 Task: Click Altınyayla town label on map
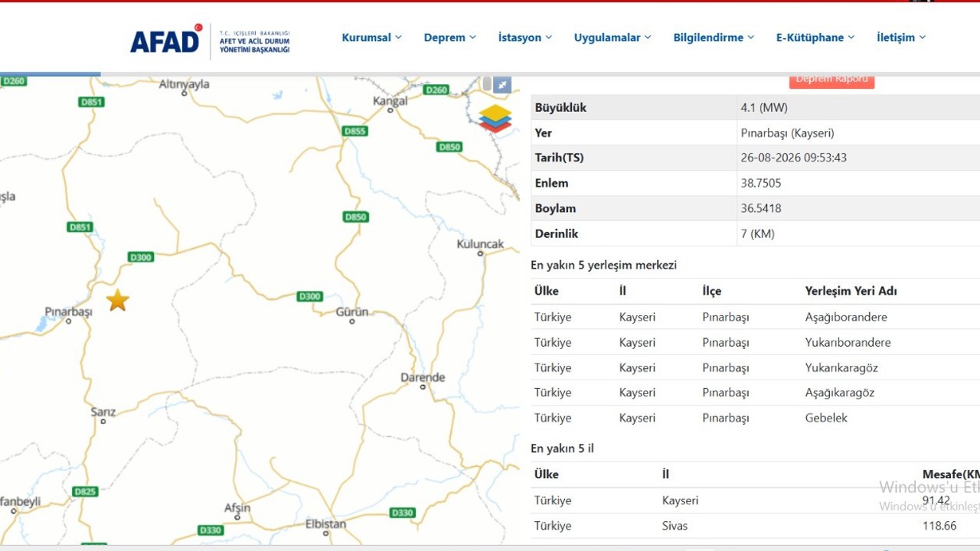coord(184,84)
